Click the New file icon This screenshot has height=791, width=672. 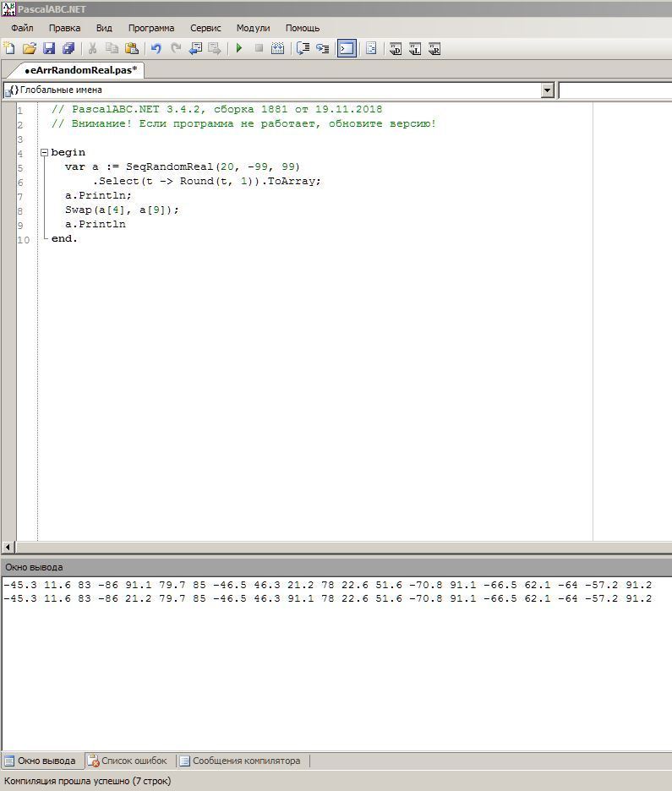[9, 49]
